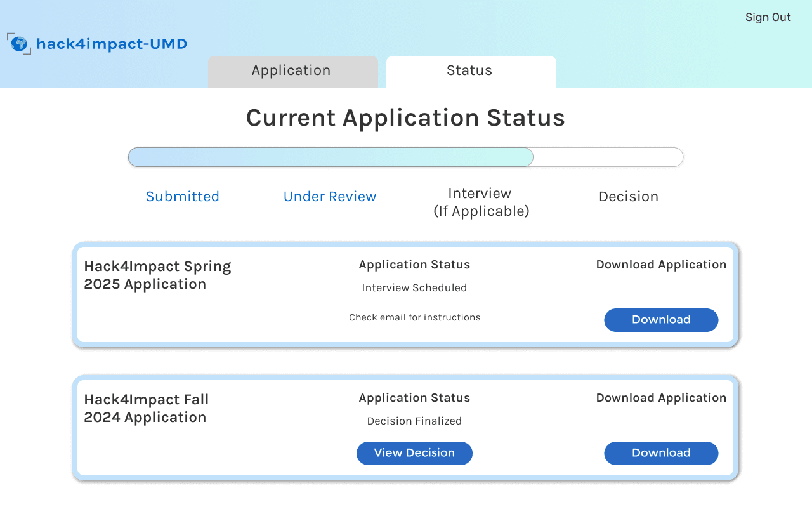Click the Download Application header on Spring 2025 card
Screen dimensions: 812x528
[660, 265]
